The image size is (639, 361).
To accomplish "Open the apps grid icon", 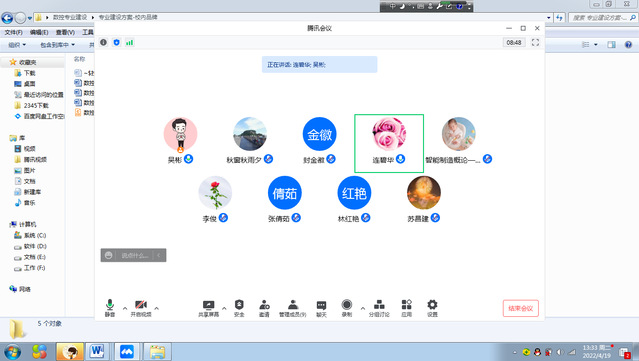I will 406,308.
